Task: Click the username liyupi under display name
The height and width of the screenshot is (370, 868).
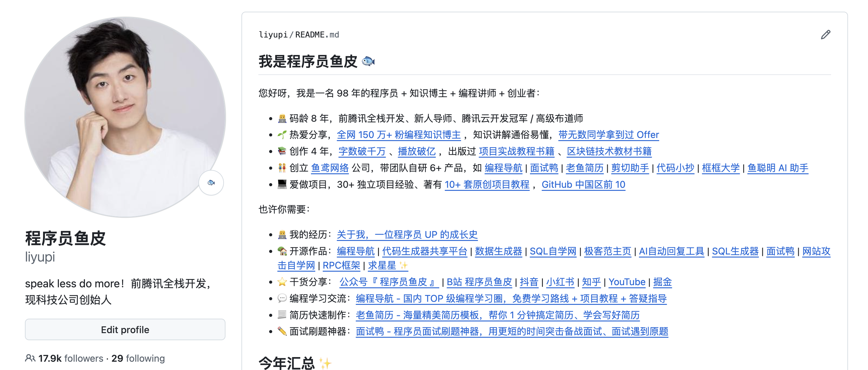Action: pos(40,257)
